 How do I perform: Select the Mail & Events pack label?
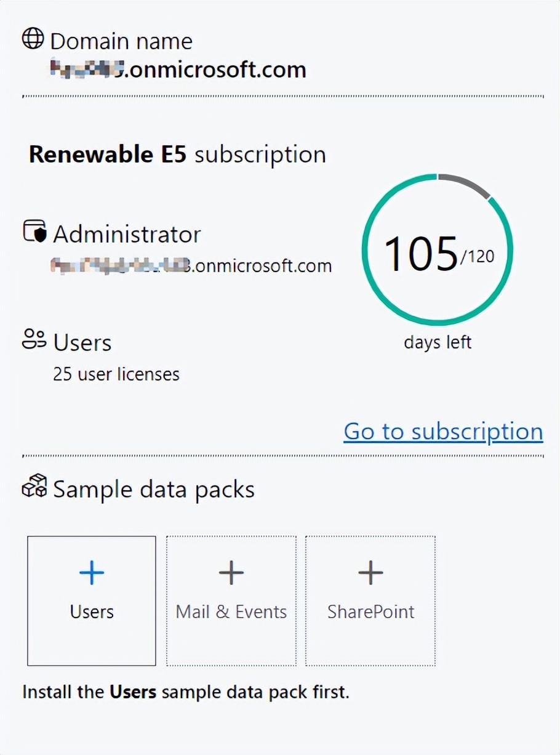pyautogui.click(x=231, y=612)
